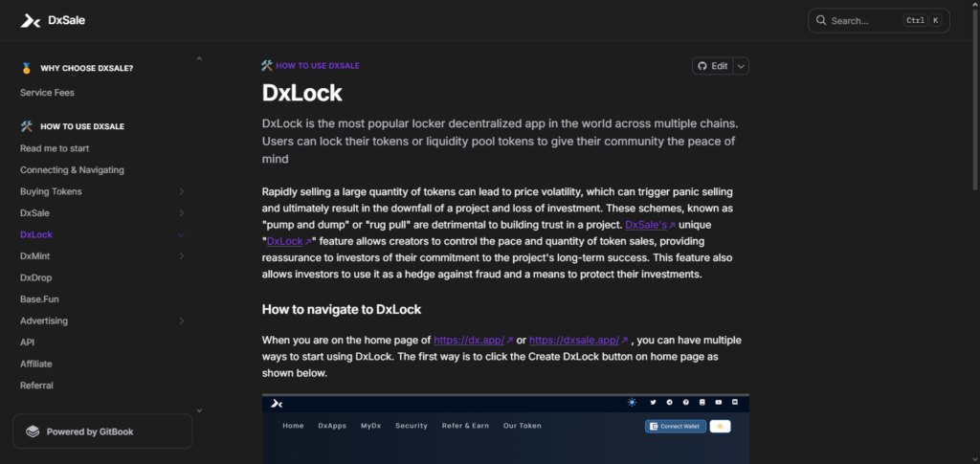Open the API sidebar item
Image resolution: width=980 pixels, height=464 pixels.
pyautogui.click(x=27, y=342)
